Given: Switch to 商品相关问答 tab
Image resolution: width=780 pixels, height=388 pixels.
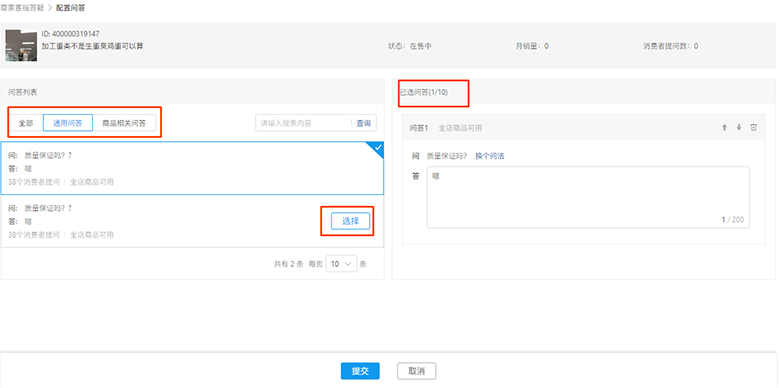Looking at the screenshot, I should [x=124, y=123].
